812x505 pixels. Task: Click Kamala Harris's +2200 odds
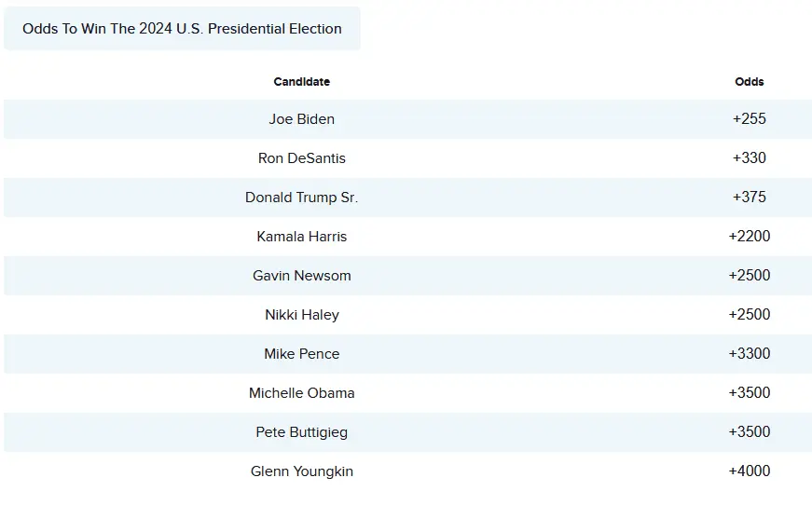pyautogui.click(x=749, y=237)
